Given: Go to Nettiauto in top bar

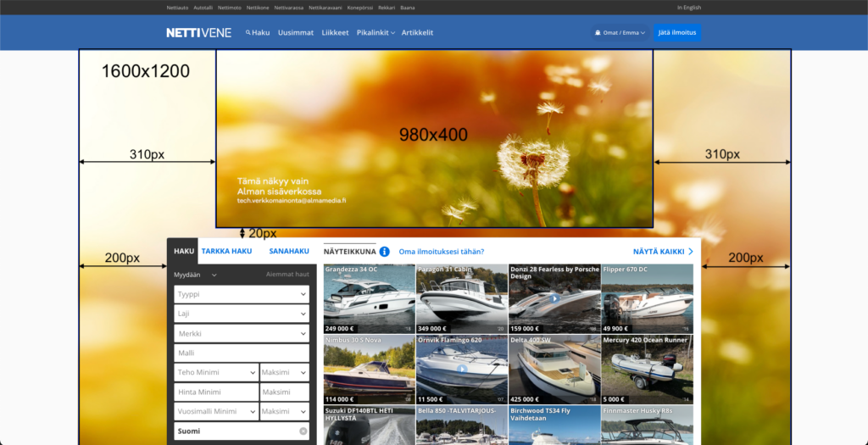Looking at the screenshot, I should click(177, 8).
